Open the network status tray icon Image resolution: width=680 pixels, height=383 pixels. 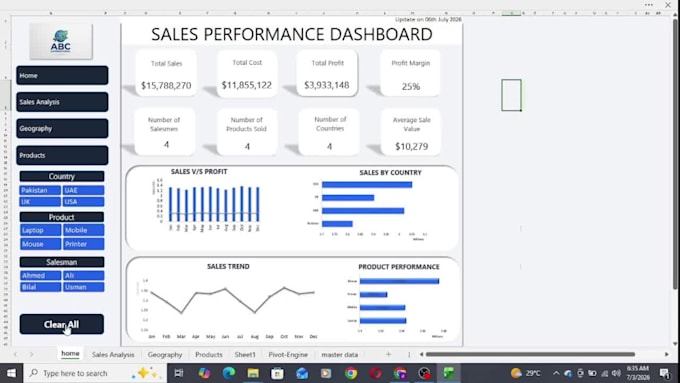(605, 373)
